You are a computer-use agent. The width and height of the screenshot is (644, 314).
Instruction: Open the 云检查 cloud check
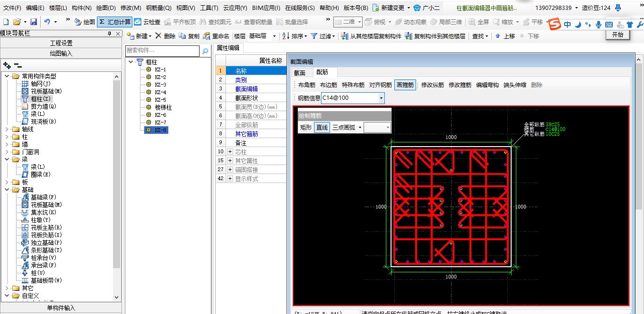[147, 22]
